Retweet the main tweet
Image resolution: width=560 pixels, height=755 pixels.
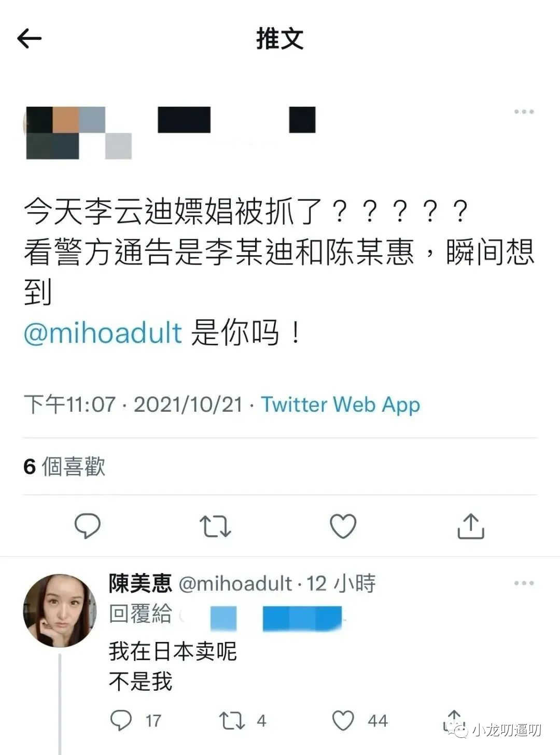coord(215,526)
